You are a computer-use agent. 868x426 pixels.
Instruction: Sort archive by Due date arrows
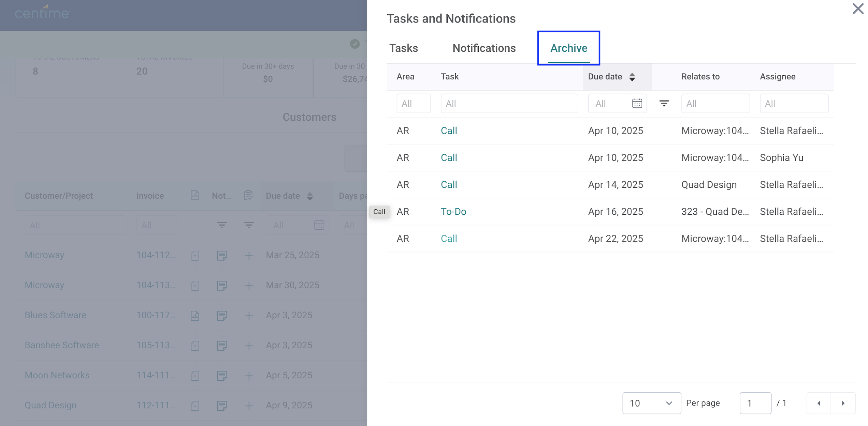(632, 77)
